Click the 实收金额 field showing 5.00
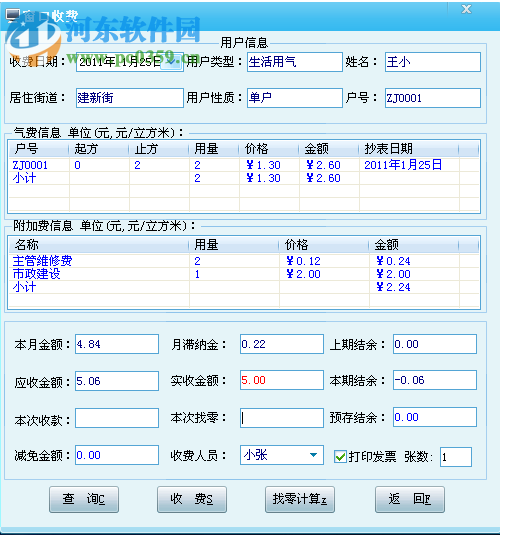 (282, 380)
